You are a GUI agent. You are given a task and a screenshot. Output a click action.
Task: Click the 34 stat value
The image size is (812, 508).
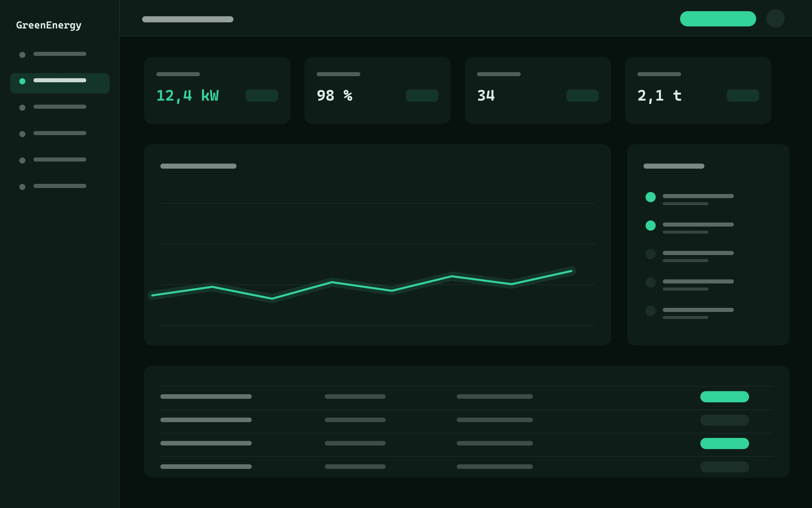pos(486,96)
